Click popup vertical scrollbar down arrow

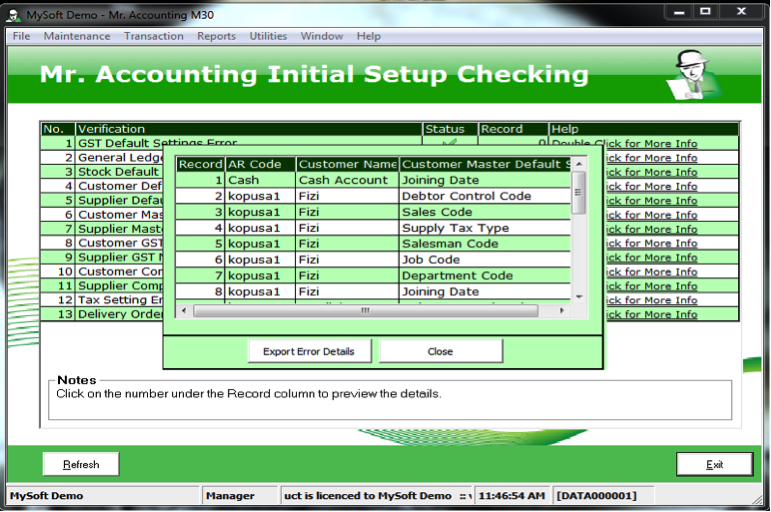[579, 297]
